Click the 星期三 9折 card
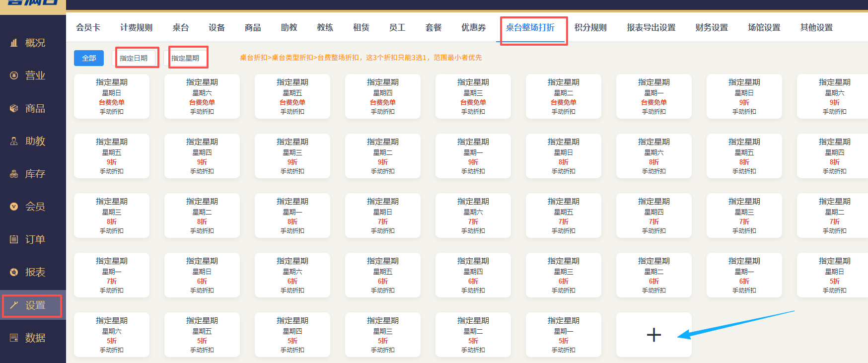Viewport: 868px width, 363px height. tap(292, 156)
